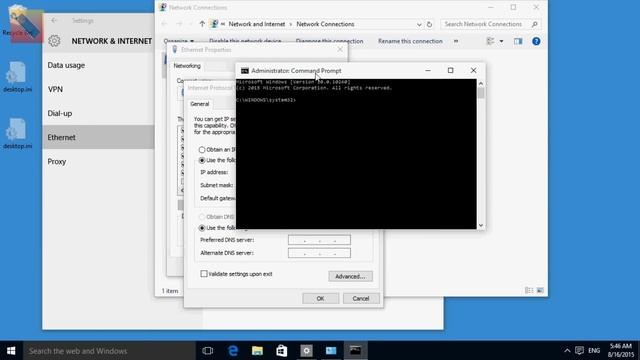Select Proxy in Settings sidebar

pyautogui.click(x=98, y=161)
